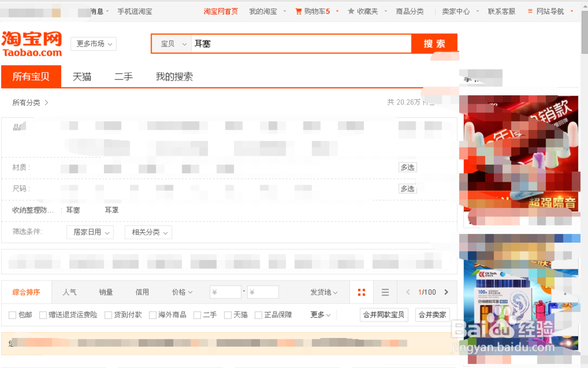Open the 居家日用 filter dropdown
Screen dimensions: 588x368
pos(89,232)
